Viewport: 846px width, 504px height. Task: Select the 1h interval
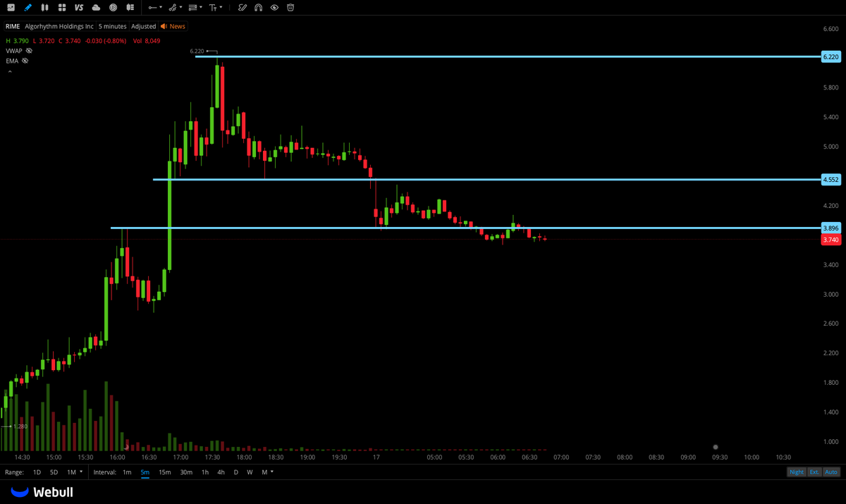(205, 472)
